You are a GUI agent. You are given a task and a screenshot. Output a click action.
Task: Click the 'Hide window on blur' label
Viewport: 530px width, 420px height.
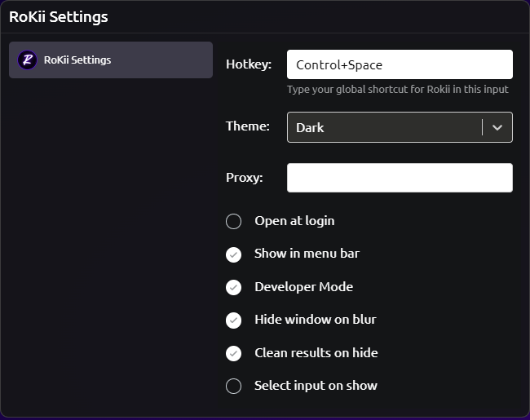tap(316, 320)
